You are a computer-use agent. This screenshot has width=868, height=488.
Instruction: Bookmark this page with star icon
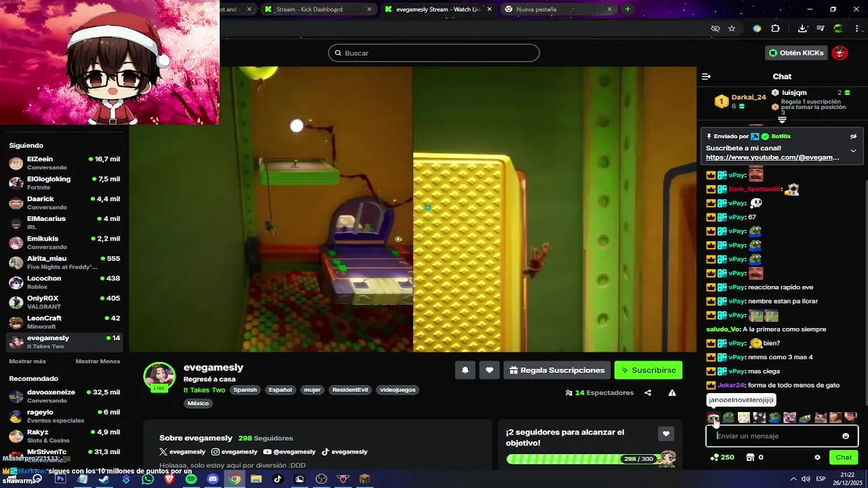click(732, 28)
